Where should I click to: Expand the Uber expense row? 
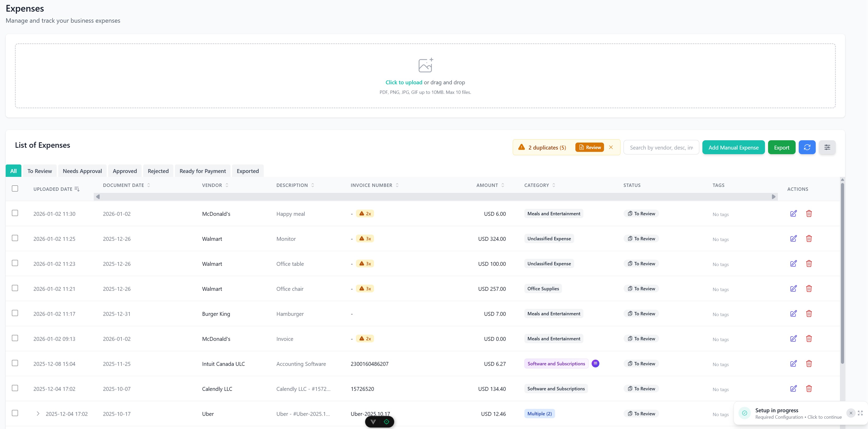38,414
